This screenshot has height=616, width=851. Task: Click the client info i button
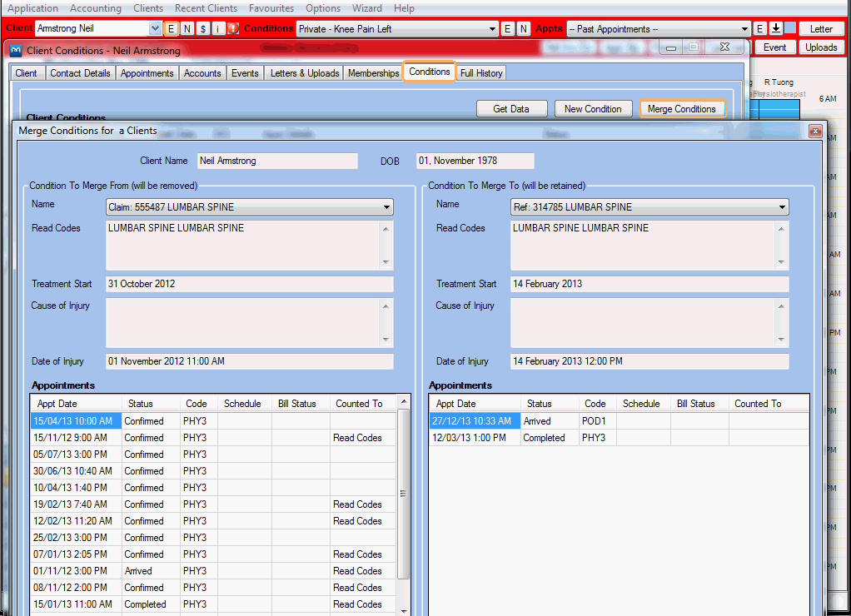217,29
